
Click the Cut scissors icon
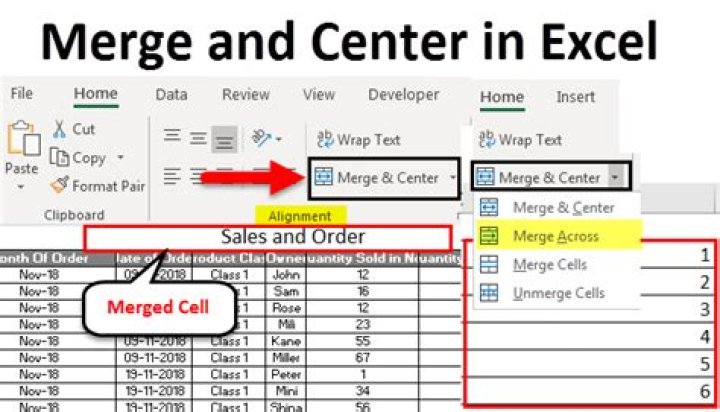(x=59, y=129)
